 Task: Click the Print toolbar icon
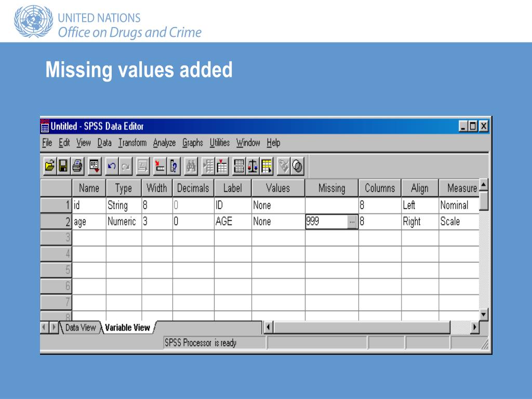[x=77, y=166]
